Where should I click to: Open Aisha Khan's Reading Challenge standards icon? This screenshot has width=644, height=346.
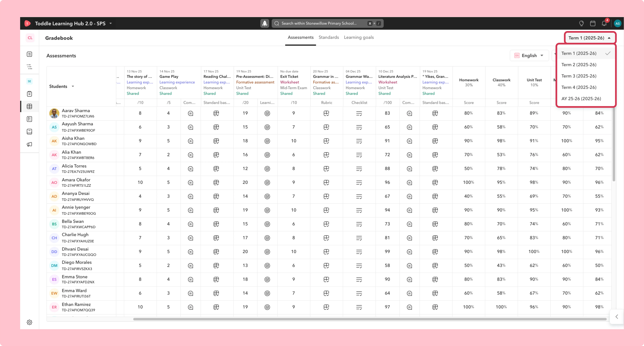[216, 141]
